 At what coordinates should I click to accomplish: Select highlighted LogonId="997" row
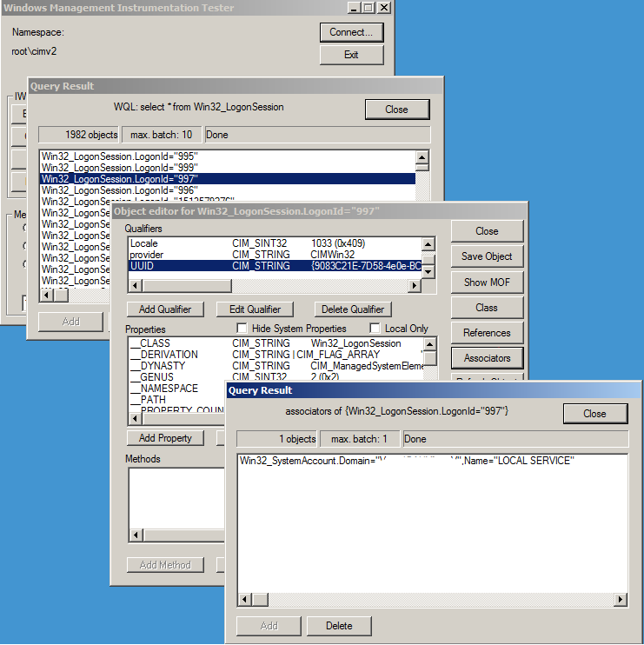coord(228,179)
